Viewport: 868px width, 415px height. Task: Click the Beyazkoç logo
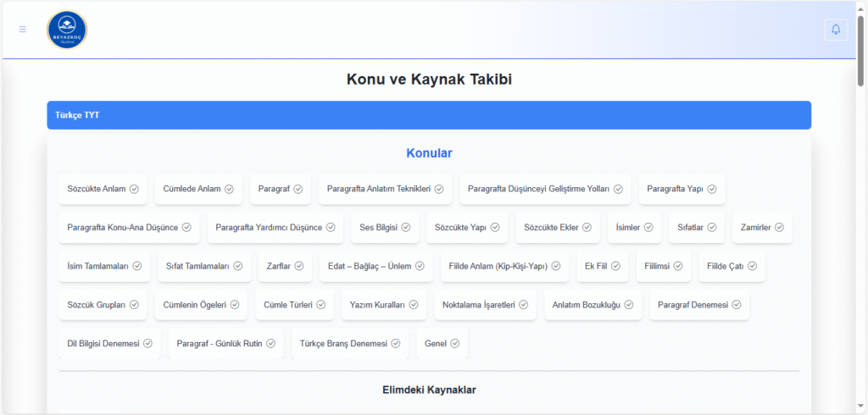[67, 30]
